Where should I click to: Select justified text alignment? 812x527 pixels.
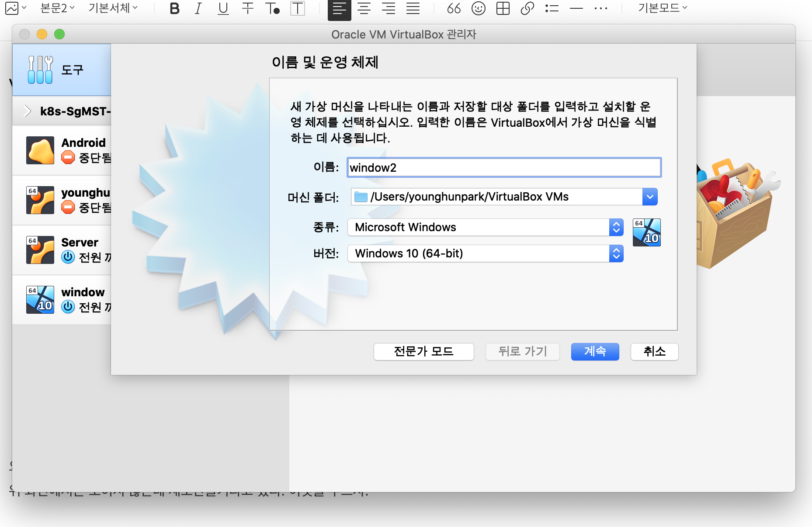(x=413, y=8)
